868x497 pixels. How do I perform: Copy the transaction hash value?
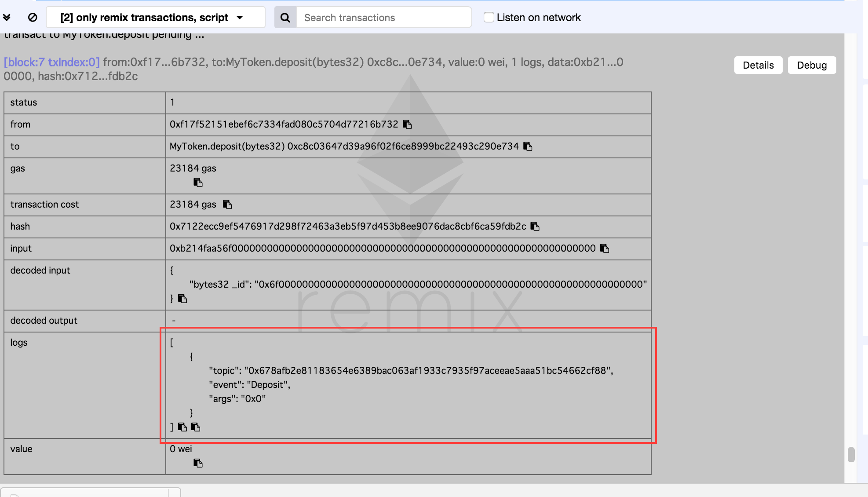535,227
